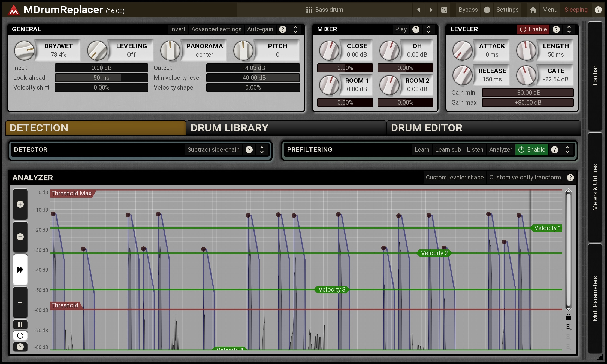Click analyzer zoom out minus button

20,237
